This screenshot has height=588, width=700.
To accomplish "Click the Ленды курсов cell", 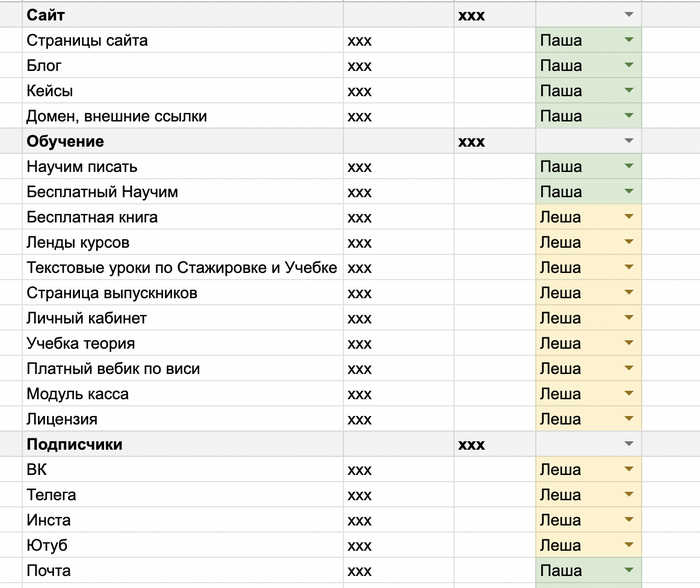I will coord(180,242).
